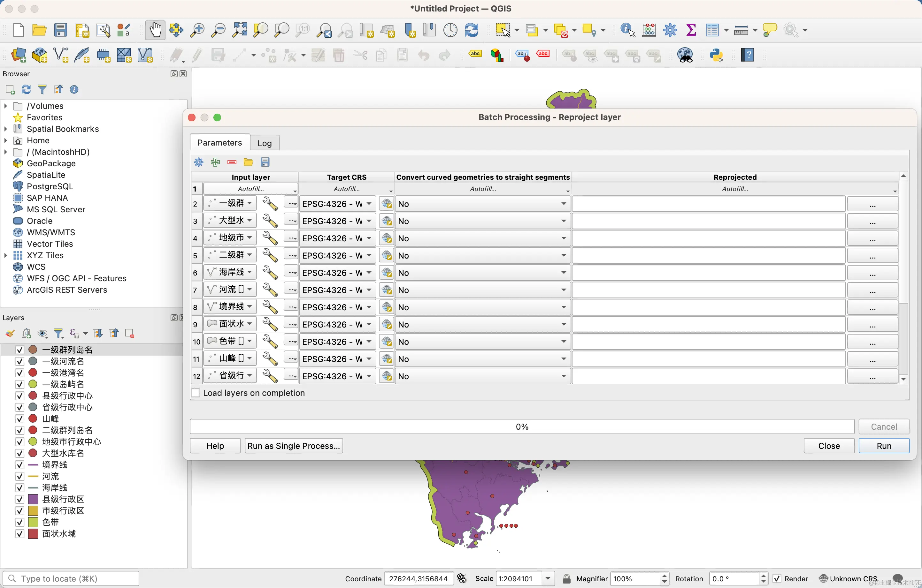
Task: Open the Scale dropdown in status bar
Action: pos(548,578)
